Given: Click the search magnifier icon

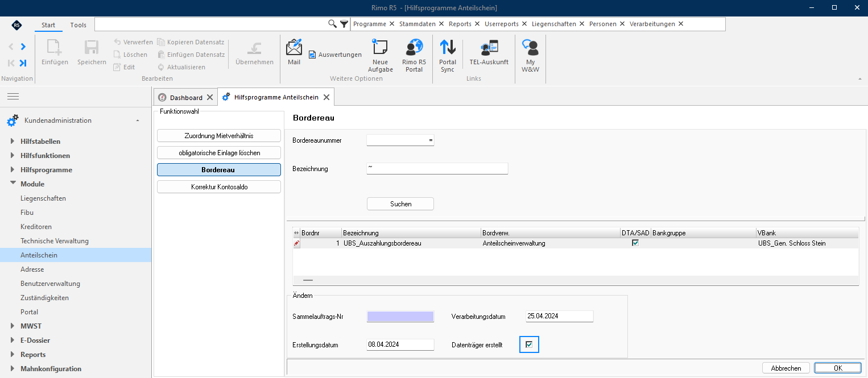Looking at the screenshot, I should point(333,24).
